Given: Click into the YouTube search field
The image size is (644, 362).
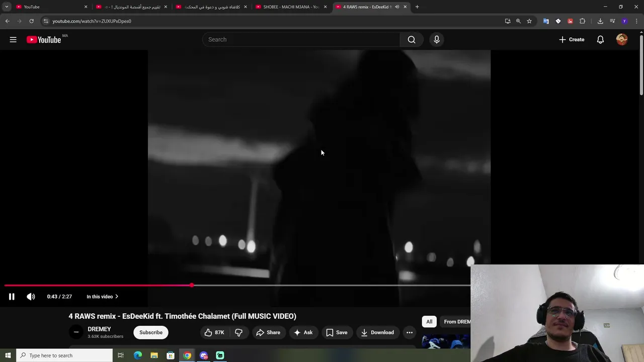Looking at the screenshot, I should (x=302, y=40).
